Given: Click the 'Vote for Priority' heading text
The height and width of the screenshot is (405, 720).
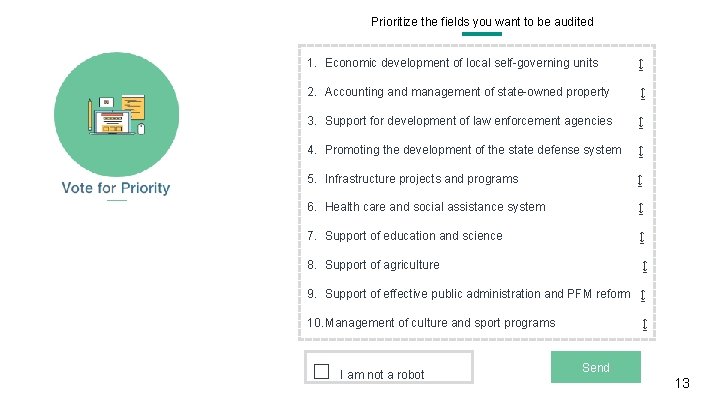Looking at the screenshot, I should point(116,188).
